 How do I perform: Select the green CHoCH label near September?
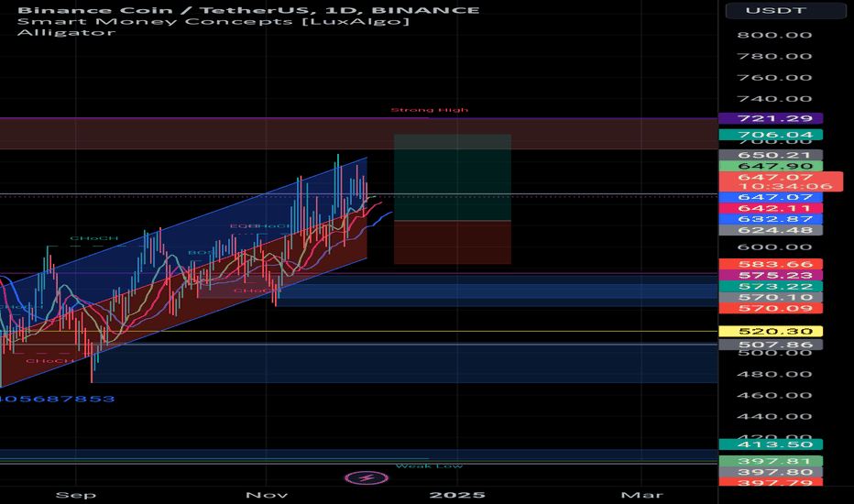coord(93,238)
